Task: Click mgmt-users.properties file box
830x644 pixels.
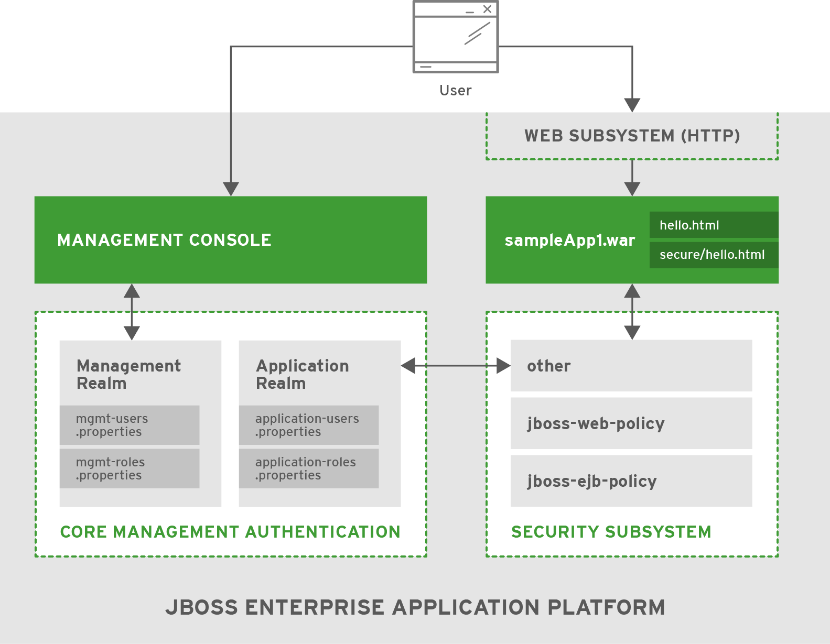Action: (x=130, y=425)
